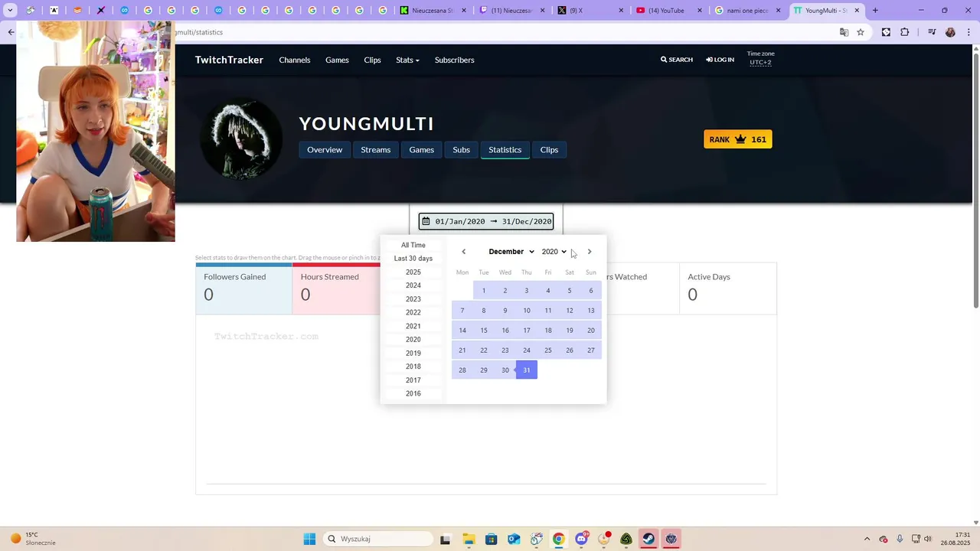
Task: Pick year 2022 in range list
Action: coord(413,312)
